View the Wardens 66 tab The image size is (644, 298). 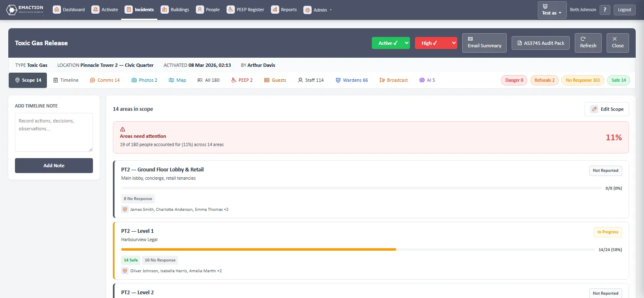[351, 80]
